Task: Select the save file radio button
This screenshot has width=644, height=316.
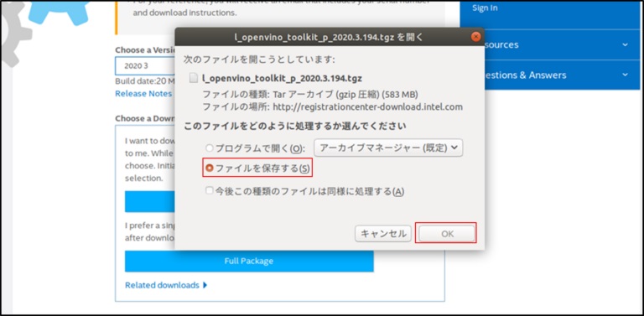Action: pos(210,168)
